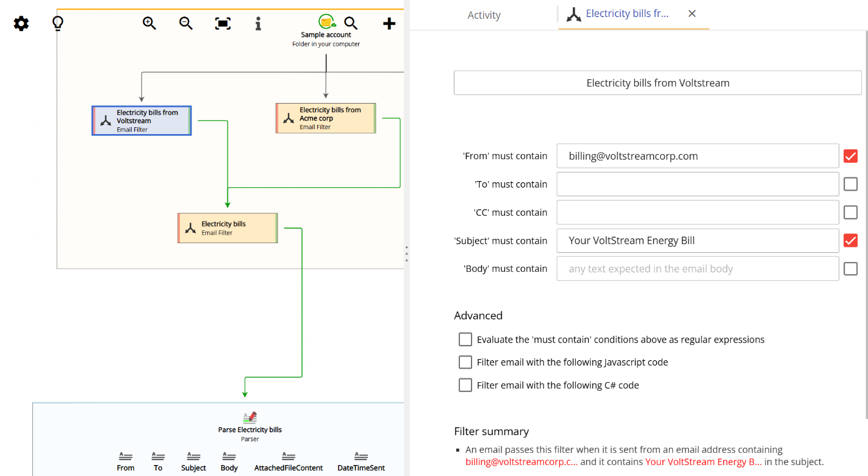Screen dimensions: 868x476
Task: Click the Subject field icon under the parser
Action: pos(193,457)
